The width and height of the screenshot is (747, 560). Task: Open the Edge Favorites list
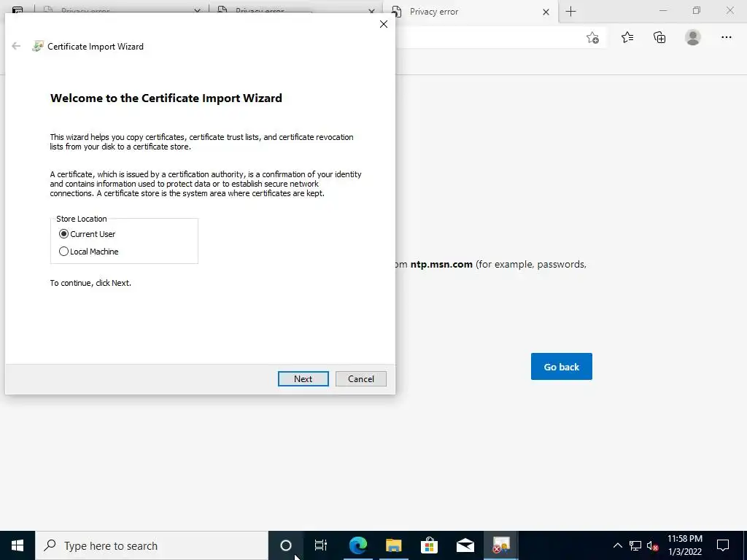tap(627, 37)
